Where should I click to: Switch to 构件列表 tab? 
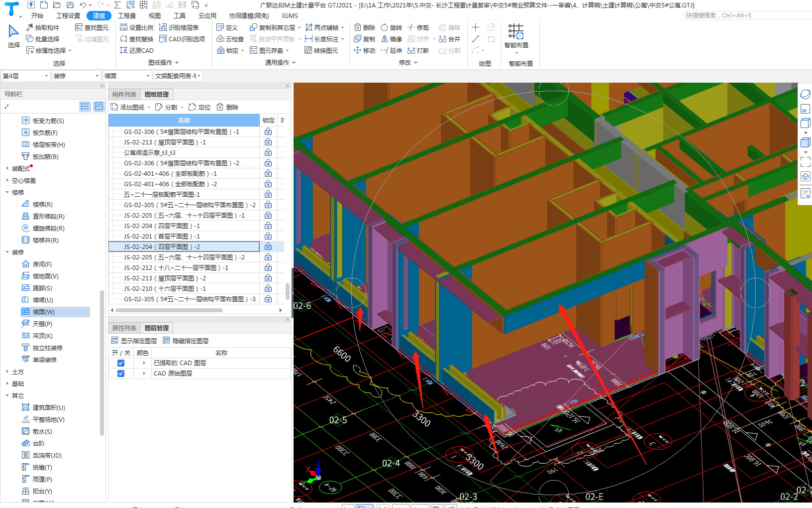(x=124, y=94)
